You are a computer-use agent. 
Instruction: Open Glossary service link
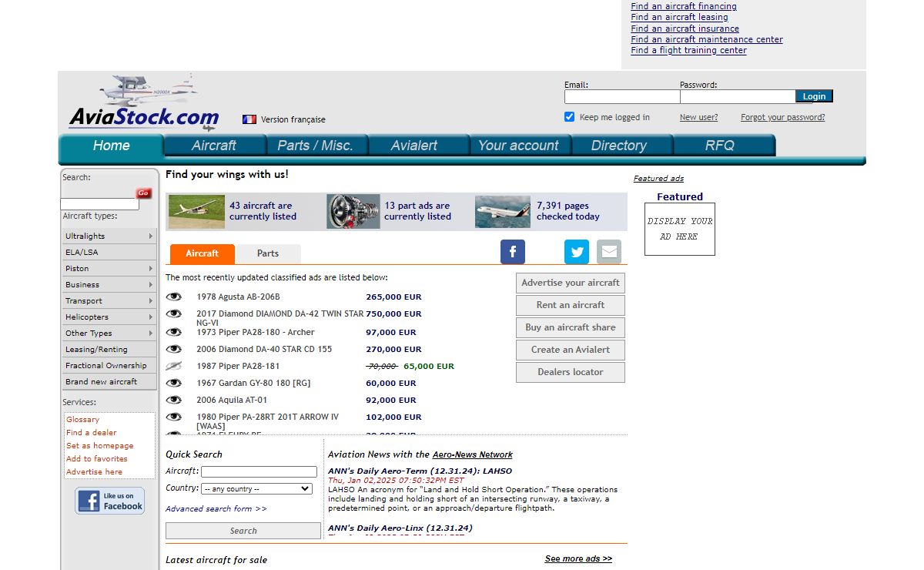(82, 420)
